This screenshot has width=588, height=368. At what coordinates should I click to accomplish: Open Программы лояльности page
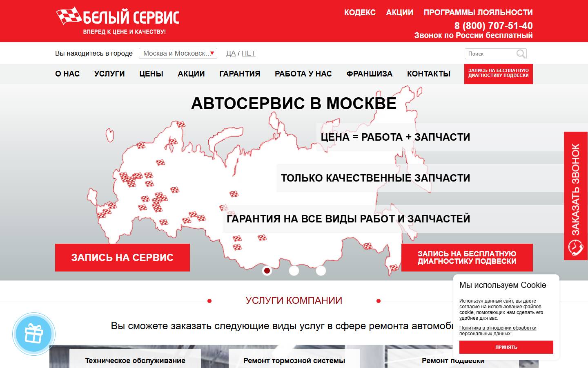tap(478, 12)
